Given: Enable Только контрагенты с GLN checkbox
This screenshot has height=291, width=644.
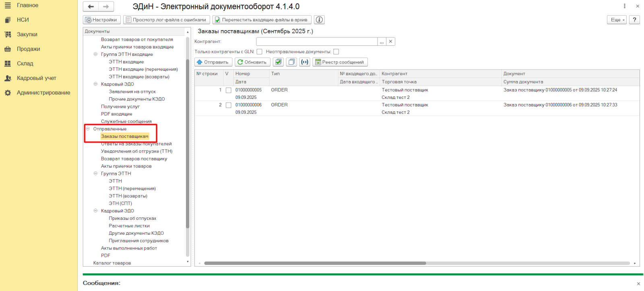Looking at the screenshot, I should (260, 51).
